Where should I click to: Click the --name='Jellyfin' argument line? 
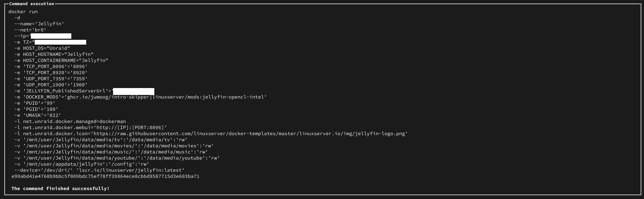(39, 24)
